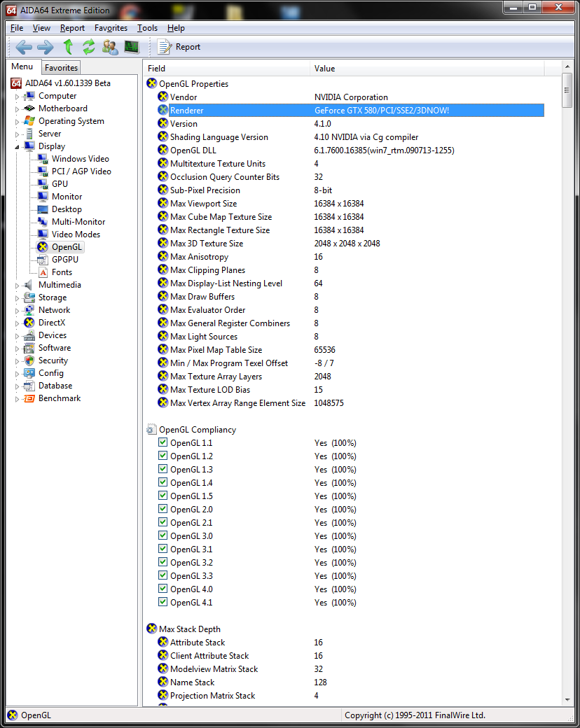Toggle the OpenGL 2.0 checkbox
Viewport: 580px width, 728px height.
point(163,508)
